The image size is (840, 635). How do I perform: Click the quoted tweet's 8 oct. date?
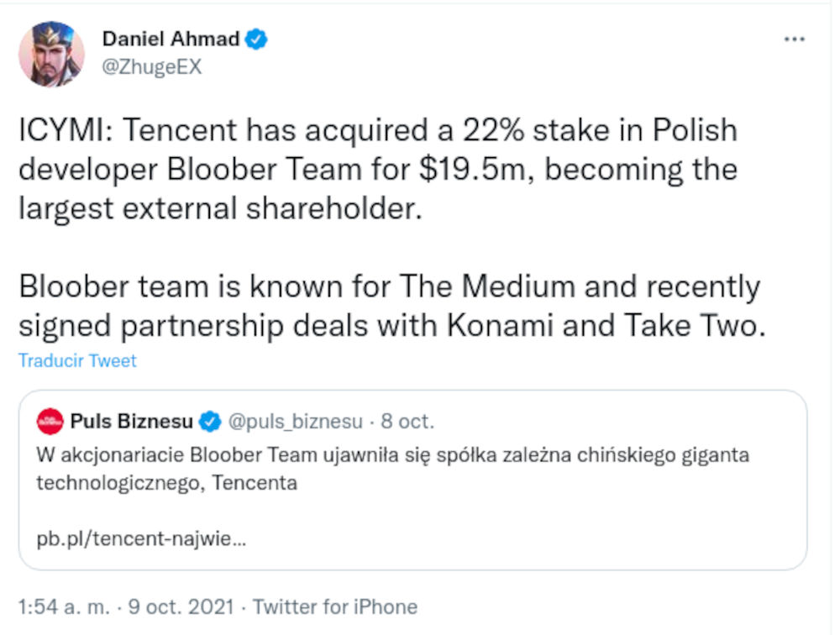point(408,421)
